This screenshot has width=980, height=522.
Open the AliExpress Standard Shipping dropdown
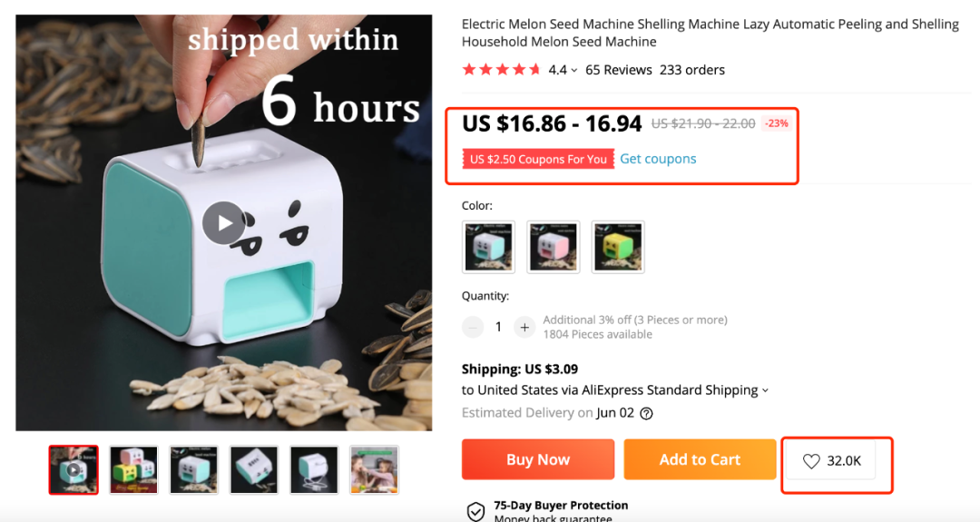click(764, 390)
